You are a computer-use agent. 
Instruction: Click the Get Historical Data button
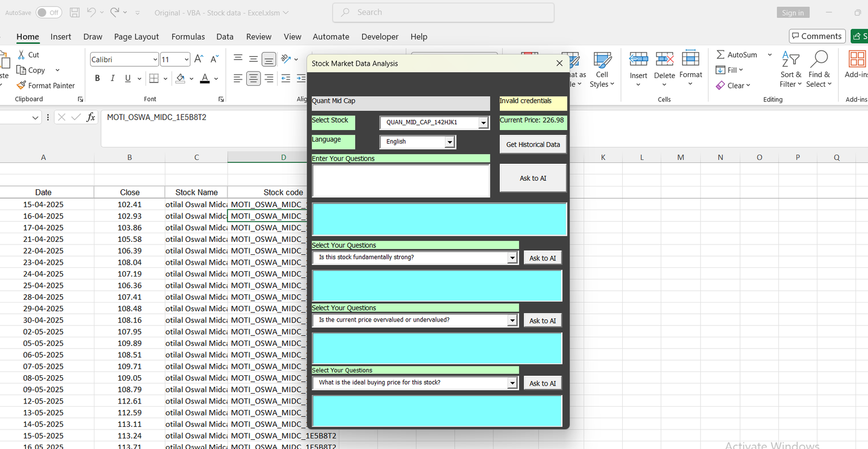[533, 145]
